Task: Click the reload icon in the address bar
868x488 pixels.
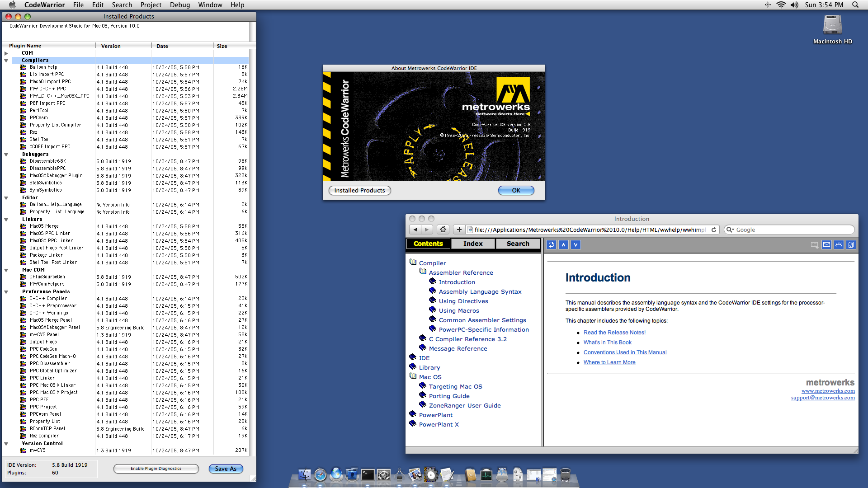Action: [714, 230]
